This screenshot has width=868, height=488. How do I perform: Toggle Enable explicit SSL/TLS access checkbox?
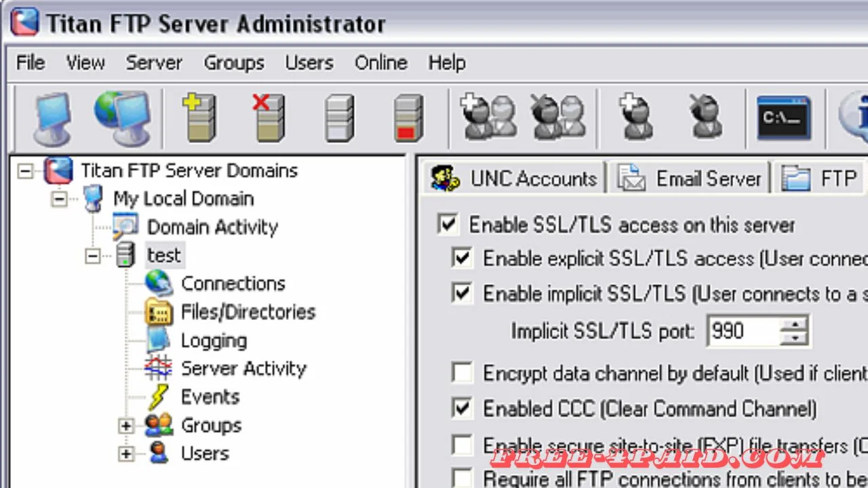point(462,258)
